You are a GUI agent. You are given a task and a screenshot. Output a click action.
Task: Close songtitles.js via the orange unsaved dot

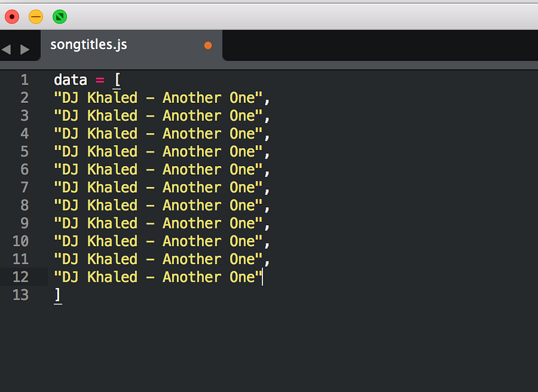click(x=208, y=45)
